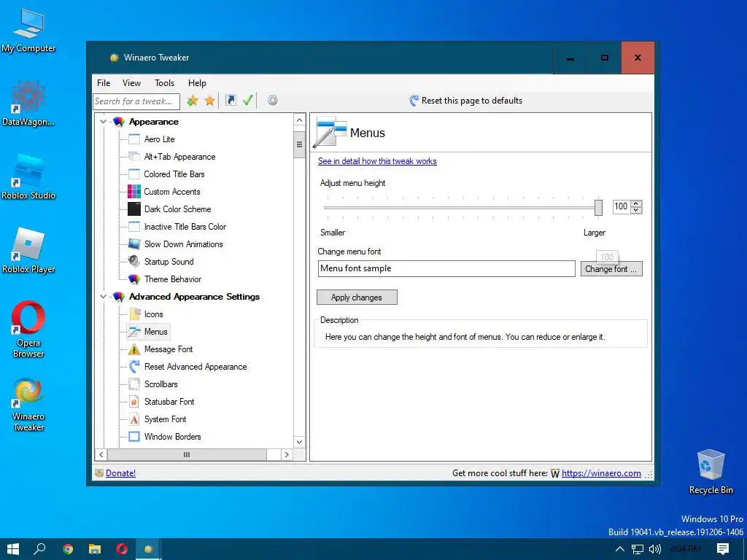This screenshot has width=747, height=560.
Task: Open the https://winaero.com link
Action: 601,472
